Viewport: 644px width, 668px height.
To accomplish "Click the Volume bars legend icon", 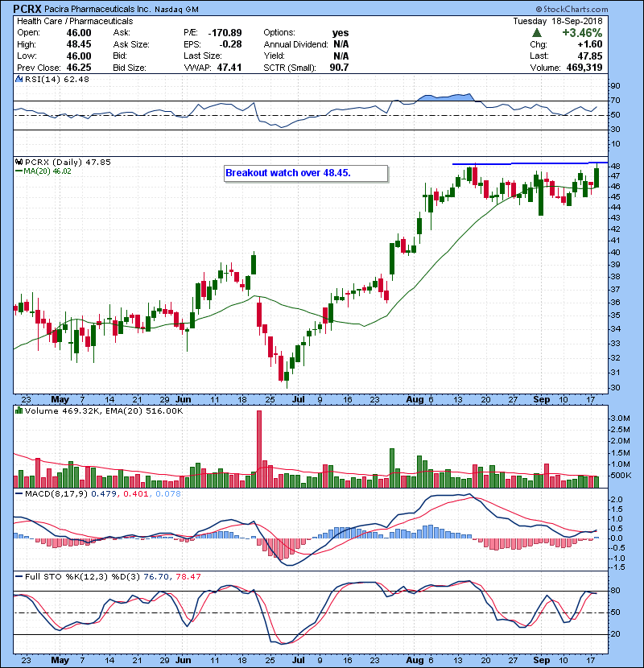I will click(19, 410).
